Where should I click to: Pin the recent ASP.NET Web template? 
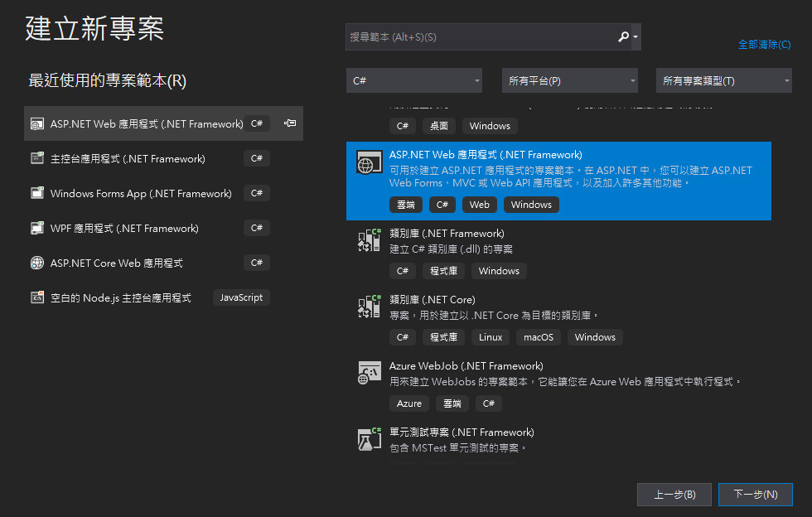click(x=290, y=123)
